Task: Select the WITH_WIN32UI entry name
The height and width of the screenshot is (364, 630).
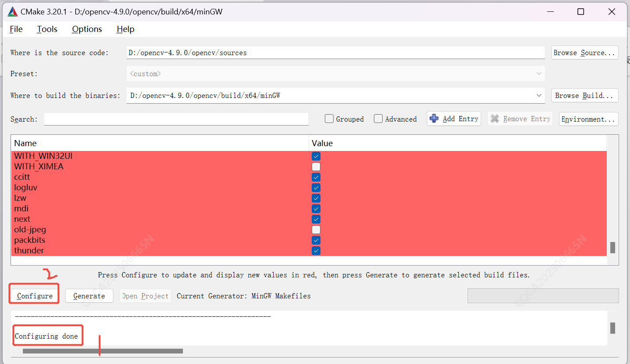Action: (x=43, y=156)
